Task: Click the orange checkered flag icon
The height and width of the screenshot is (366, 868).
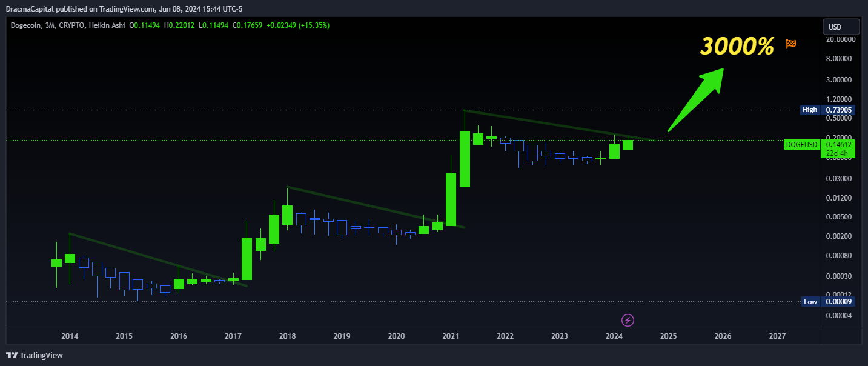Action: [x=790, y=44]
